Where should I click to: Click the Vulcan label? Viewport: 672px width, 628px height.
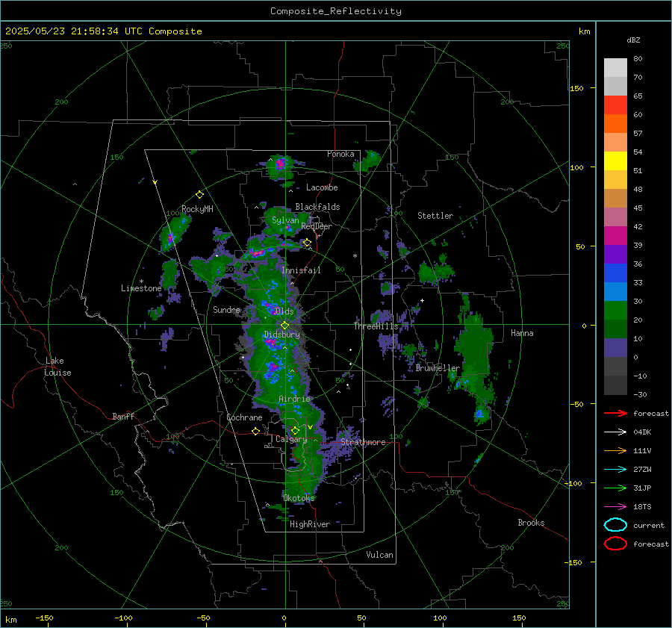(x=379, y=555)
